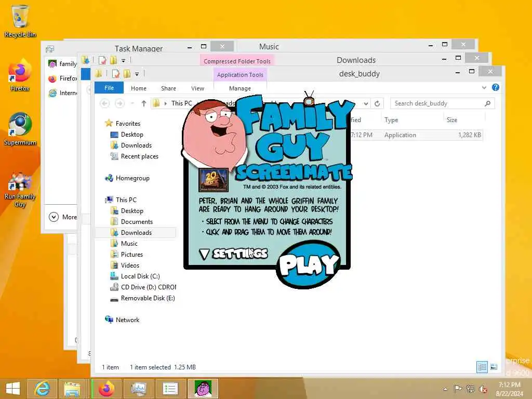Select Music folder in navigation pane

(129, 243)
